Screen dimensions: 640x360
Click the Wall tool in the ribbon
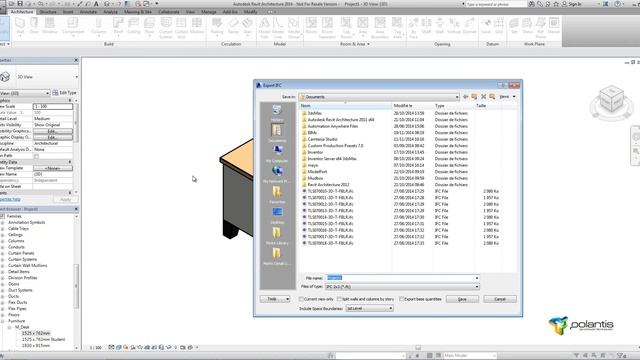(20, 27)
